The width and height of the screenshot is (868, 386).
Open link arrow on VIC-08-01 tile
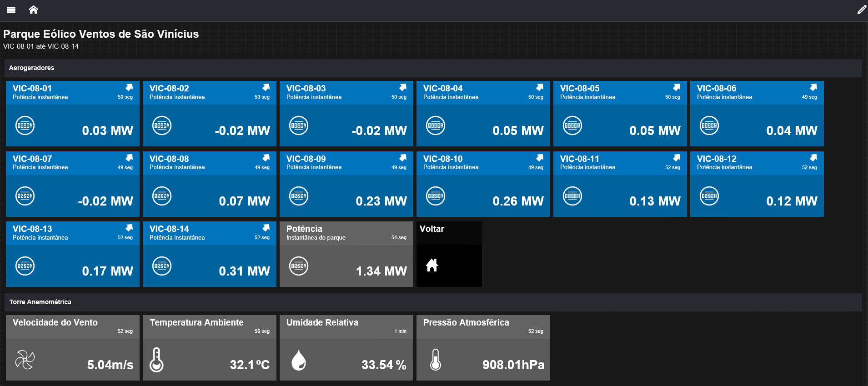[x=129, y=87]
